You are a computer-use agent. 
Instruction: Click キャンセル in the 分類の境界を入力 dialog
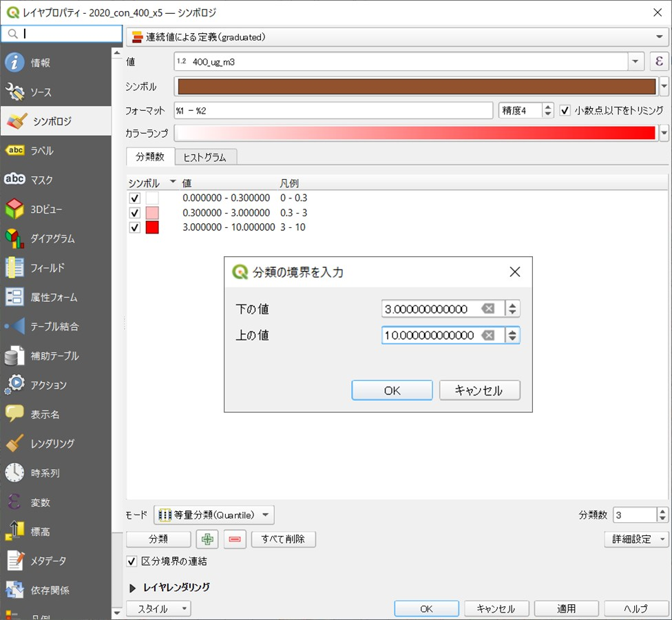[x=480, y=391]
